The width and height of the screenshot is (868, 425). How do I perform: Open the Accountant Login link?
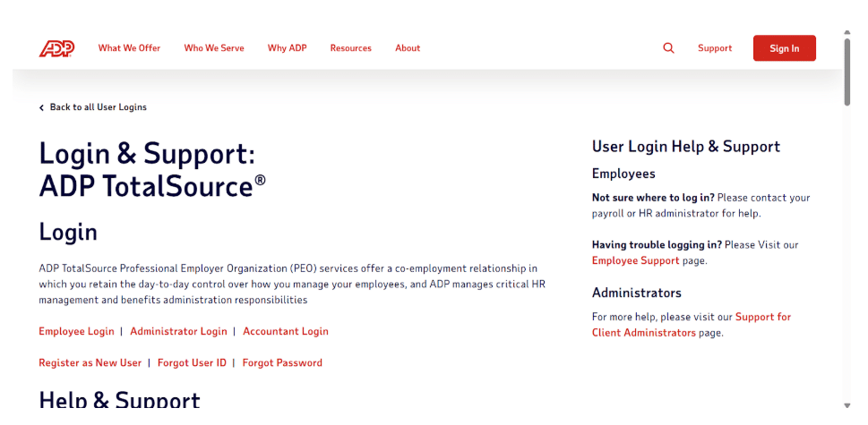point(286,331)
